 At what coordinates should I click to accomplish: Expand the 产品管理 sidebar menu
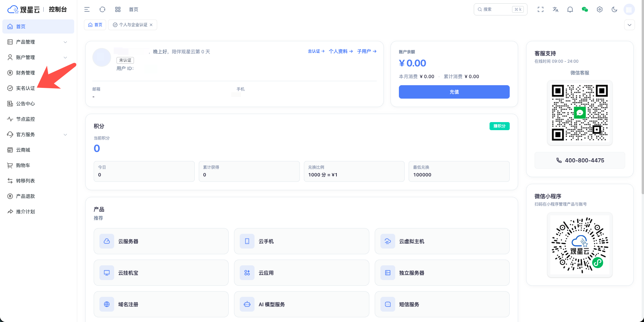[x=38, y=42]
